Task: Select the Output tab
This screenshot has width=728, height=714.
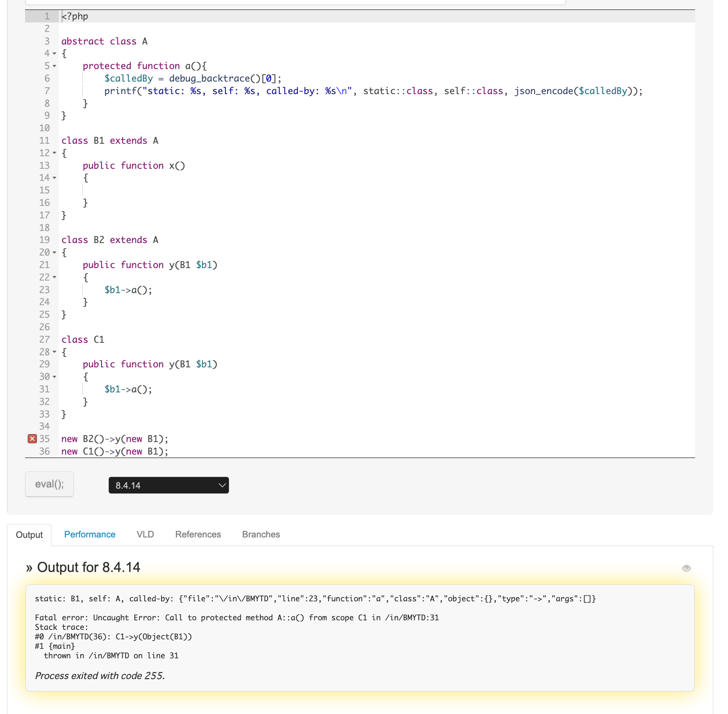Action: (29, 535)
